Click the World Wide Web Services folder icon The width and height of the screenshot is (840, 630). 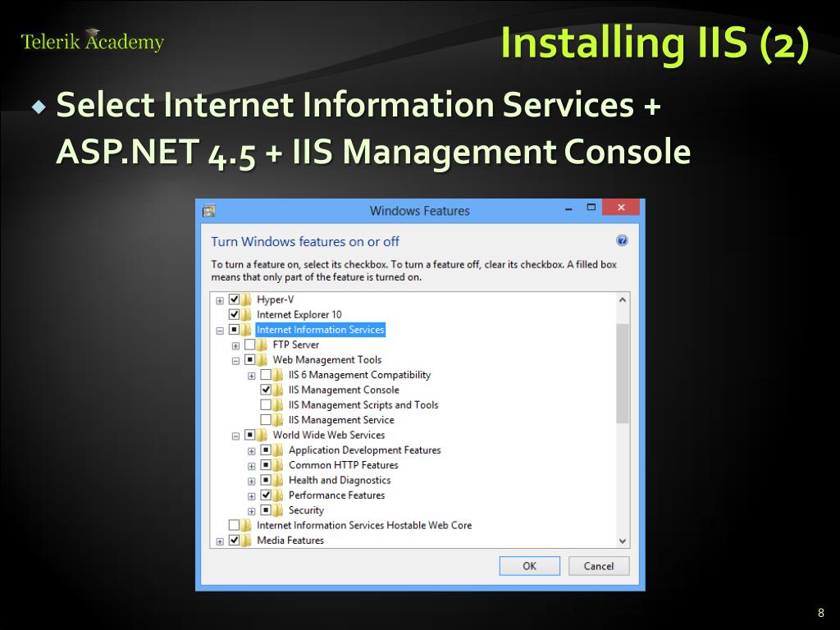tap(262, 435)
